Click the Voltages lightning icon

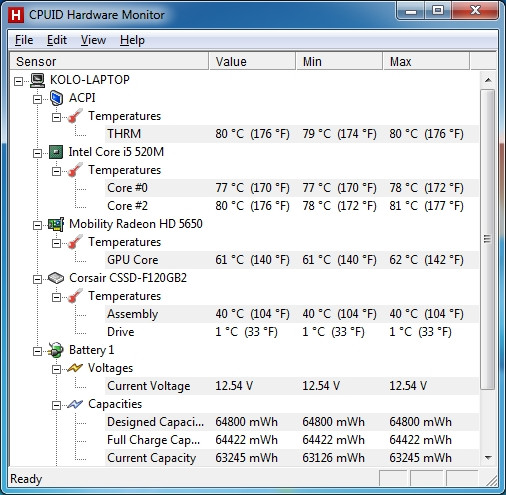pos(75,368)
